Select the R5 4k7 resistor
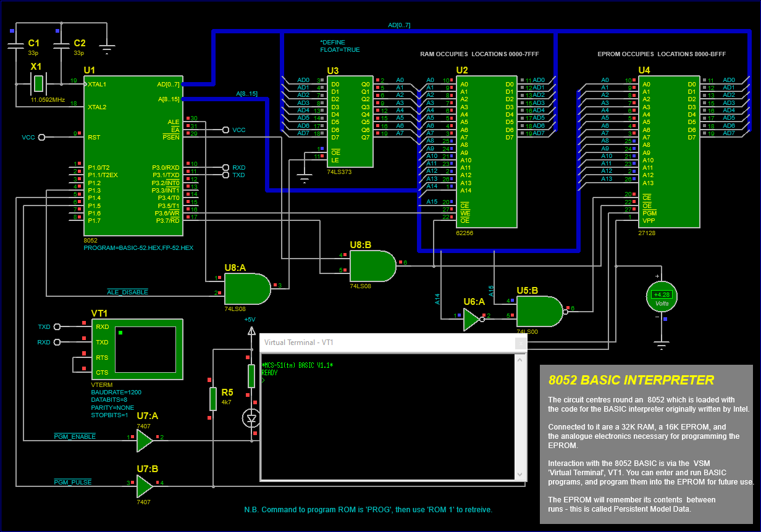The height and width of the screenshot is (532, 761). (213, 400)
